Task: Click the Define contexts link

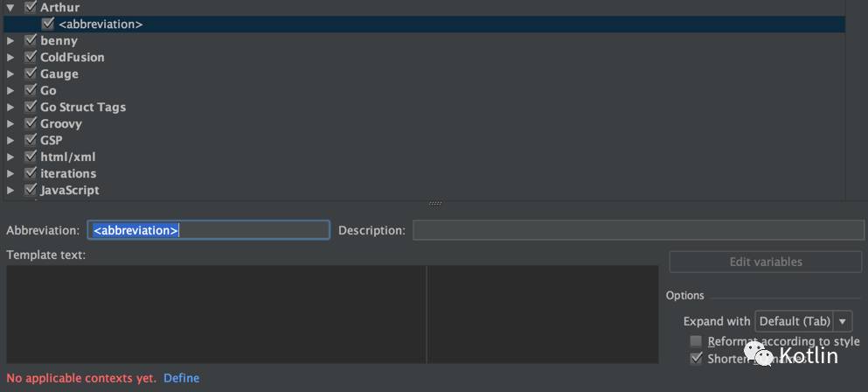Action: tap(182, 378)
